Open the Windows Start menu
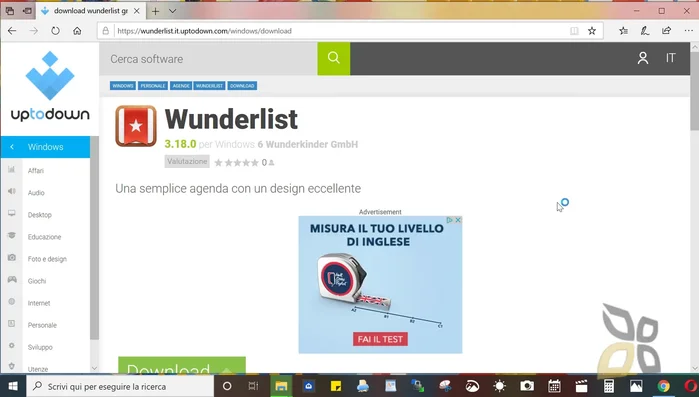Viewport: 699px width, 397px height. (12, 386)
